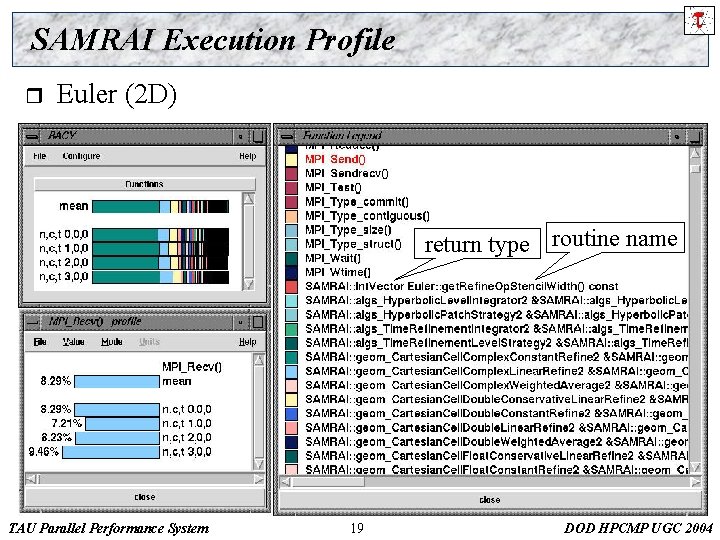
Task: Select algs_TimeRefinementIntegrator2 legend entry
Action: (x=496, y=329)
